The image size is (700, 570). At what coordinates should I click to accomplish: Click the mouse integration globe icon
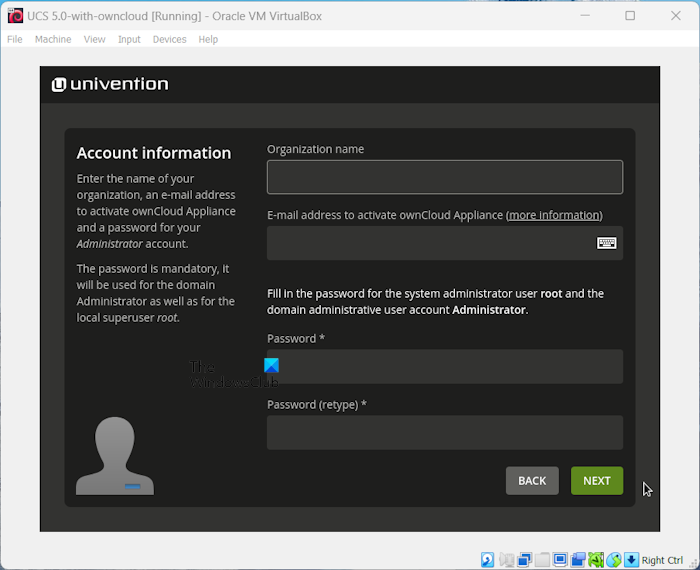[614, 560]
